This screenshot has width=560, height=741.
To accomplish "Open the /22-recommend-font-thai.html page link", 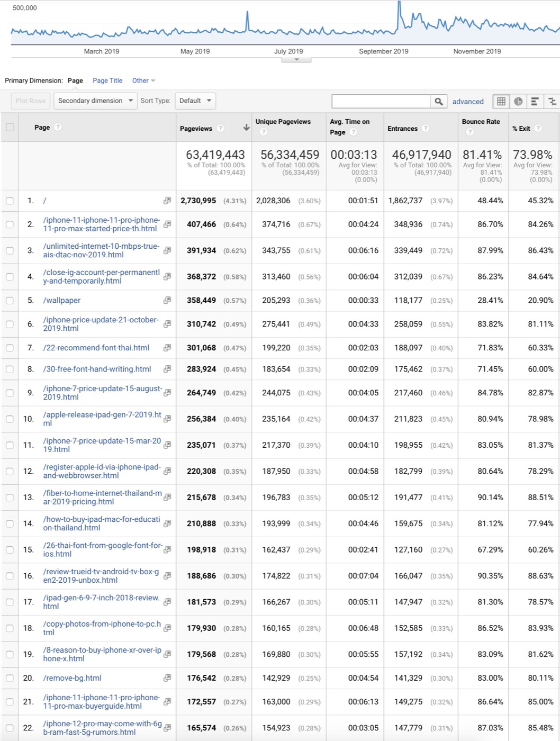I will 96,348.
